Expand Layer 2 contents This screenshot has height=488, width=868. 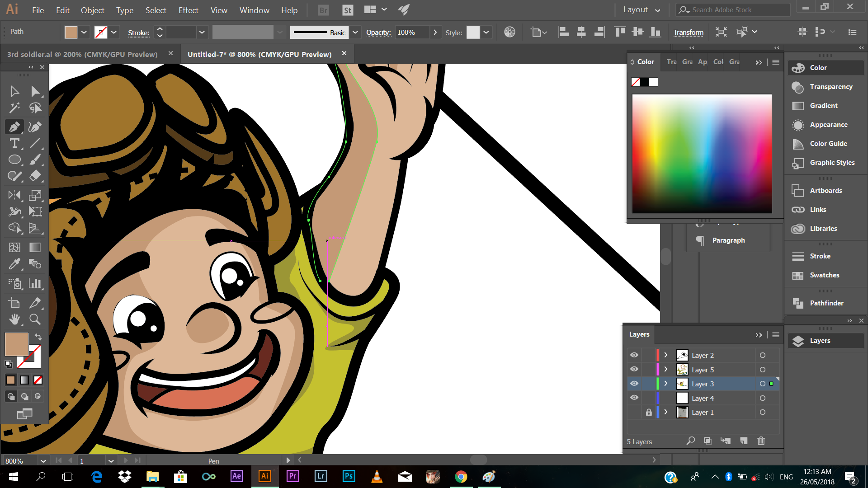(x=665, y=355)
